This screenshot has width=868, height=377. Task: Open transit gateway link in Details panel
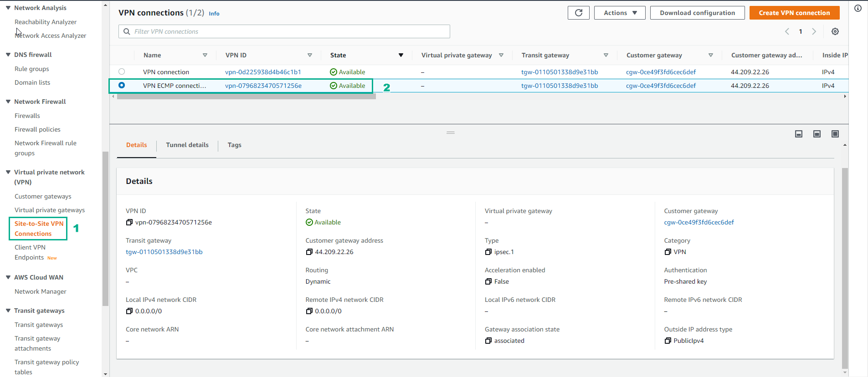coord(164,252)
